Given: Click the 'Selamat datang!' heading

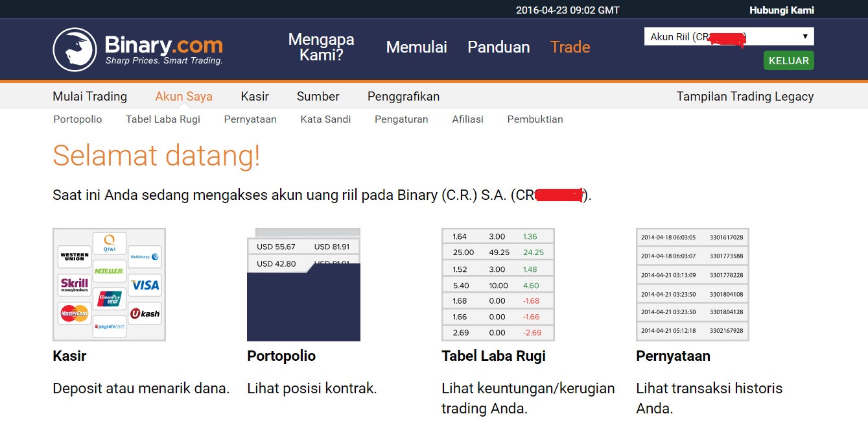Looking at the screenshot, I should click(156, 156).
